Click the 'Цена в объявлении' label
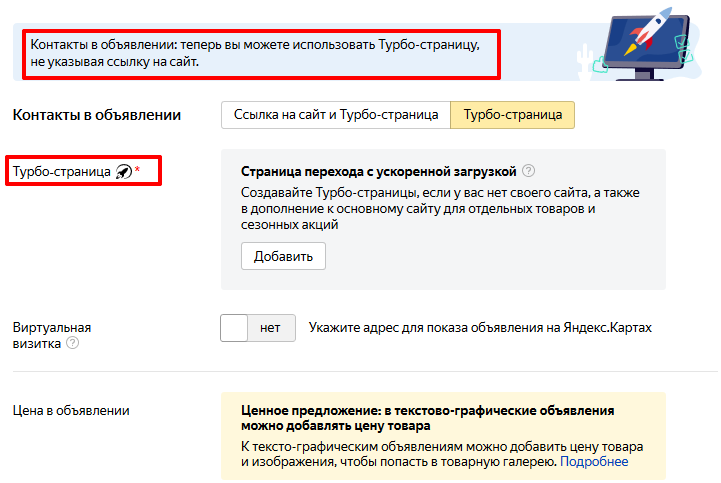 (x=71, y=410)
